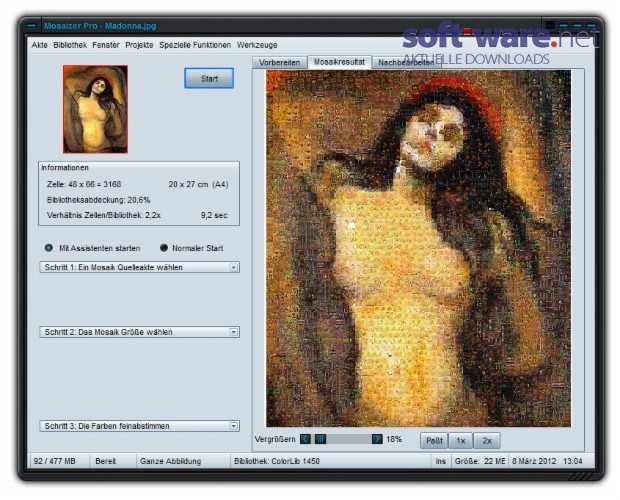Open the Akte menu
Viewport: 620px width, 500px height.
[40, 45]
